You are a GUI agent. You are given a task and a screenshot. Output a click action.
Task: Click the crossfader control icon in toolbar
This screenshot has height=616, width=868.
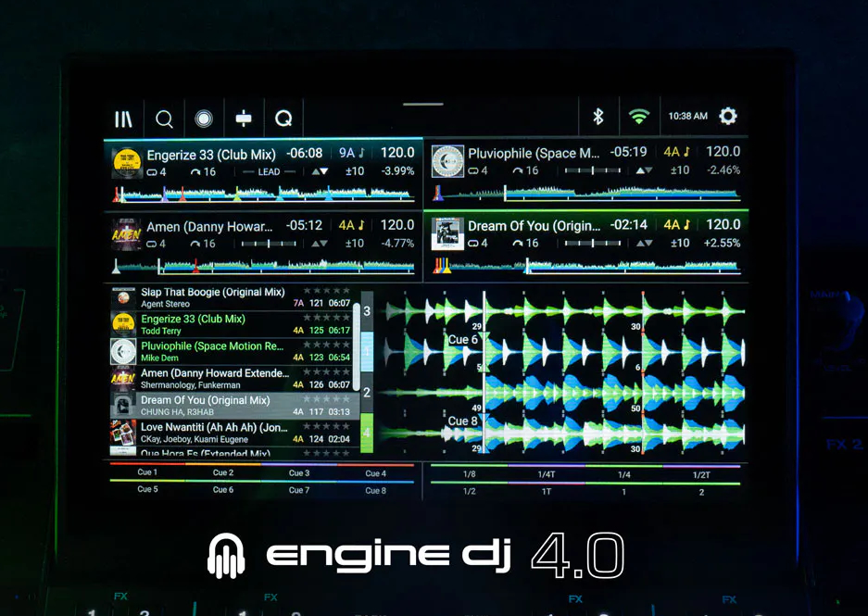244,118
